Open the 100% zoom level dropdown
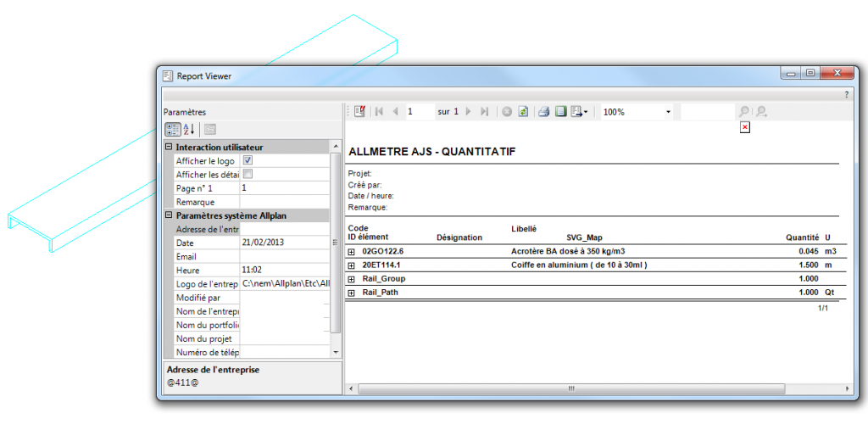Viewport: 868px width, 441px height. coord(668,112)
